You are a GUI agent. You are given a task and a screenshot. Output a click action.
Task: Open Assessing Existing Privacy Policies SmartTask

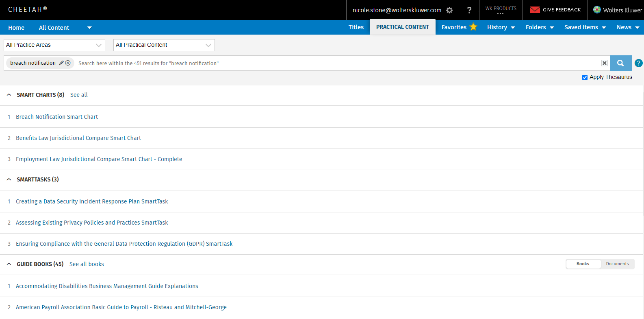[92, 223]
